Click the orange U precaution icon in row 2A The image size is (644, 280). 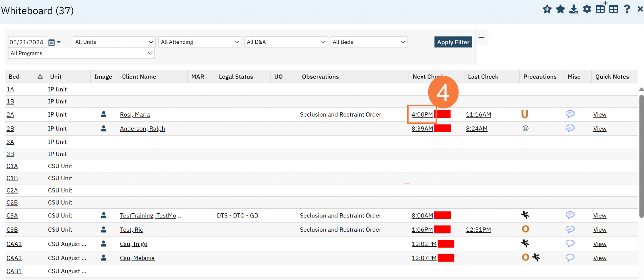[x=525, y=114]
